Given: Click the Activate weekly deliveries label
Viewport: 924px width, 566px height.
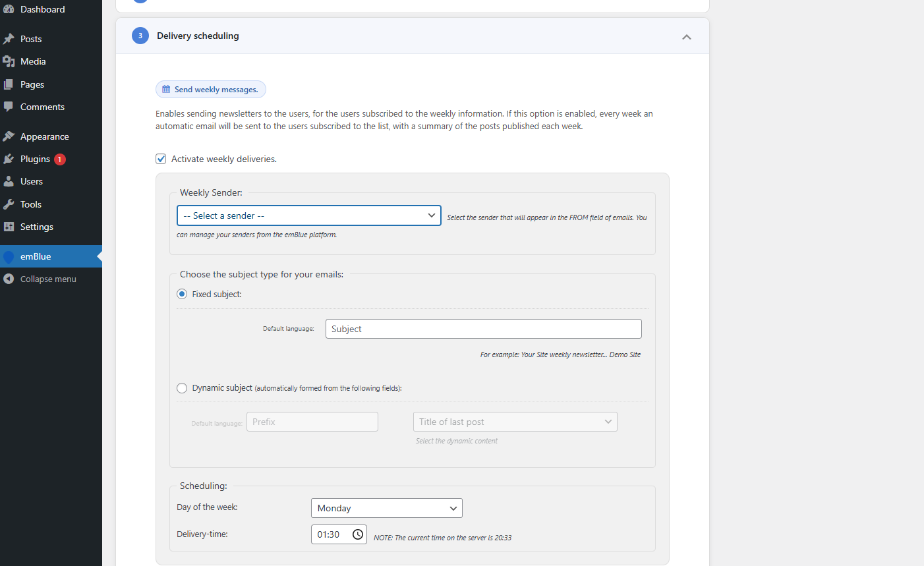Looking at the screenshot, I should (x=224, y=159).
